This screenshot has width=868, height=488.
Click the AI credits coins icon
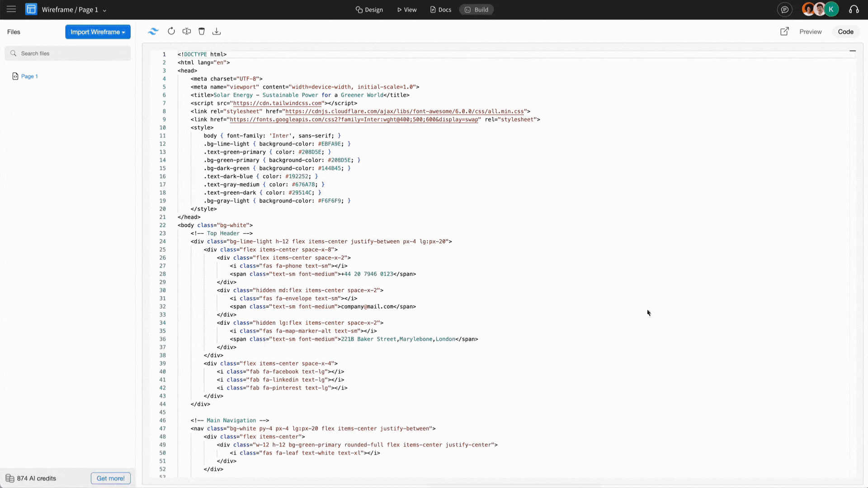click(x=9, y=479)
